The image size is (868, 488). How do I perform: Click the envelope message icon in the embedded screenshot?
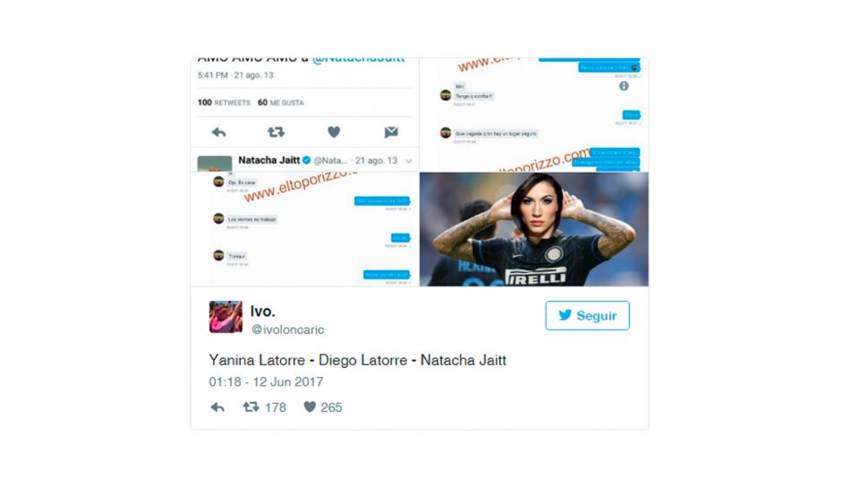click(391, 132)
